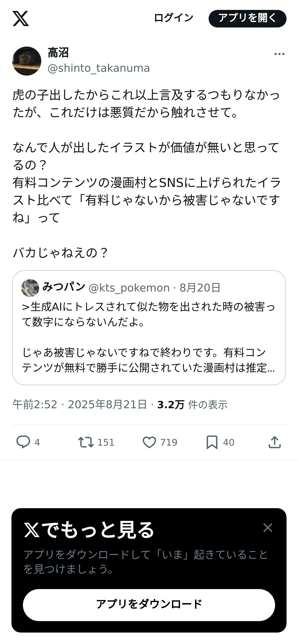Click the 719 likes count
Screen dimensions: 298x644
[x=169, y=442]
